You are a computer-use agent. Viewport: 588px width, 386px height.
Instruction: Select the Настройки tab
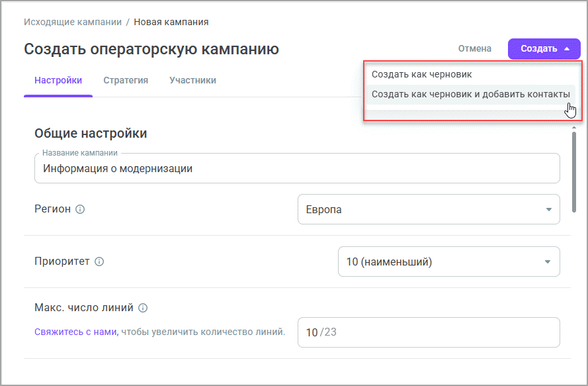58,81
